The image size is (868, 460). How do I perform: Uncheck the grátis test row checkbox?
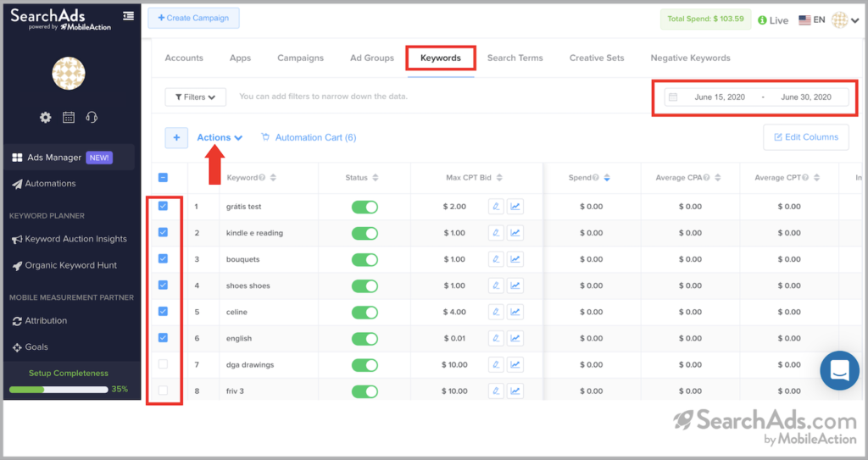(x=163, y=206)
